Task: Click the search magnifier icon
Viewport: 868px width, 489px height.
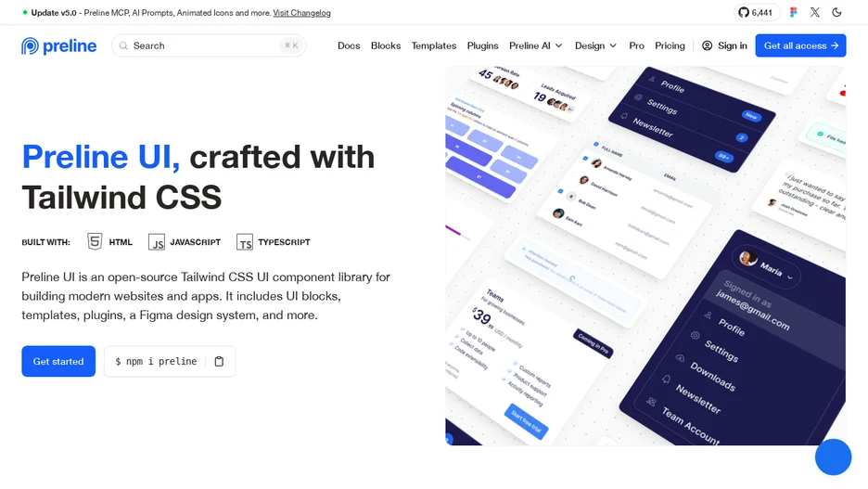Action: [x=123, y=45]
